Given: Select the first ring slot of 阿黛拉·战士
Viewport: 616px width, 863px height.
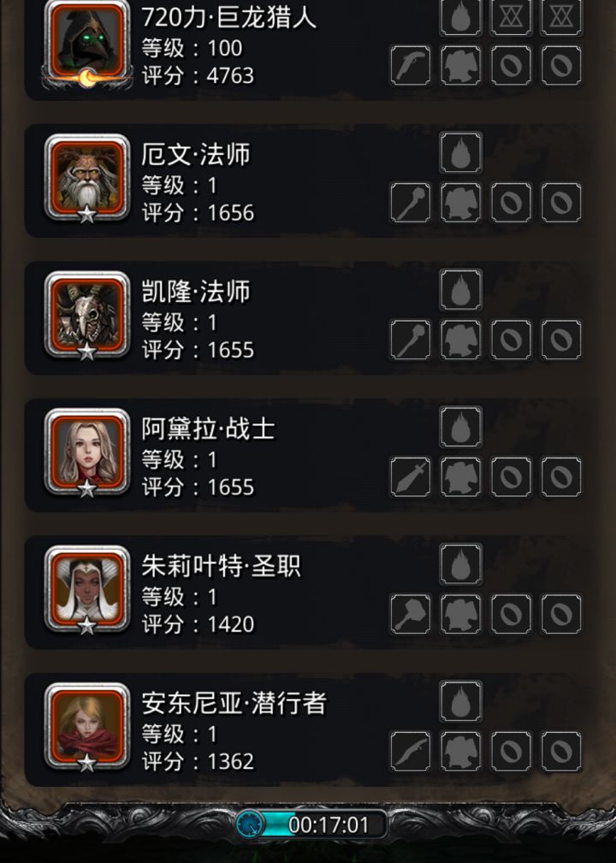Looking at the screenshot, I should (511, 477).
